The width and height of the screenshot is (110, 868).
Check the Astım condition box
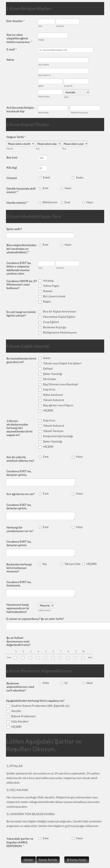[x=40, y=358]
